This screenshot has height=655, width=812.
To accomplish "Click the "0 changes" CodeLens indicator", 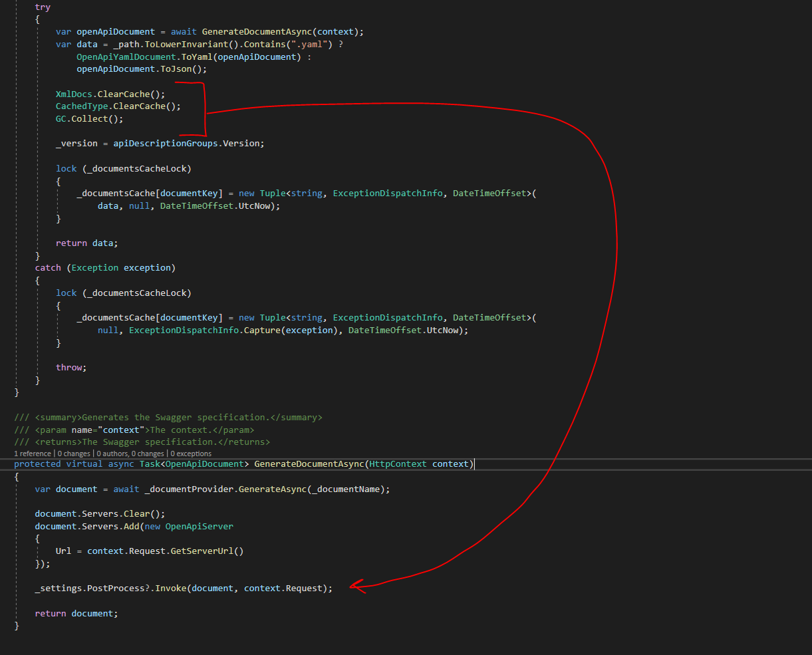I will [73, 453].
